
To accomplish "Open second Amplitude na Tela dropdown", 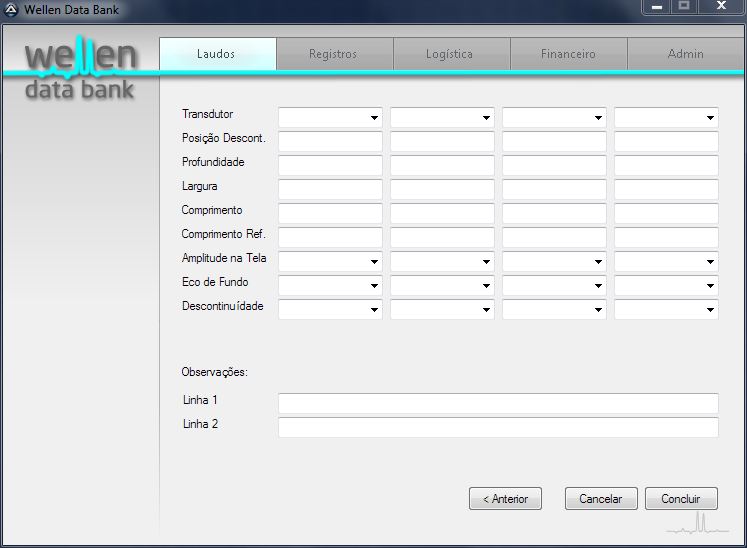I will pos(442,261).
